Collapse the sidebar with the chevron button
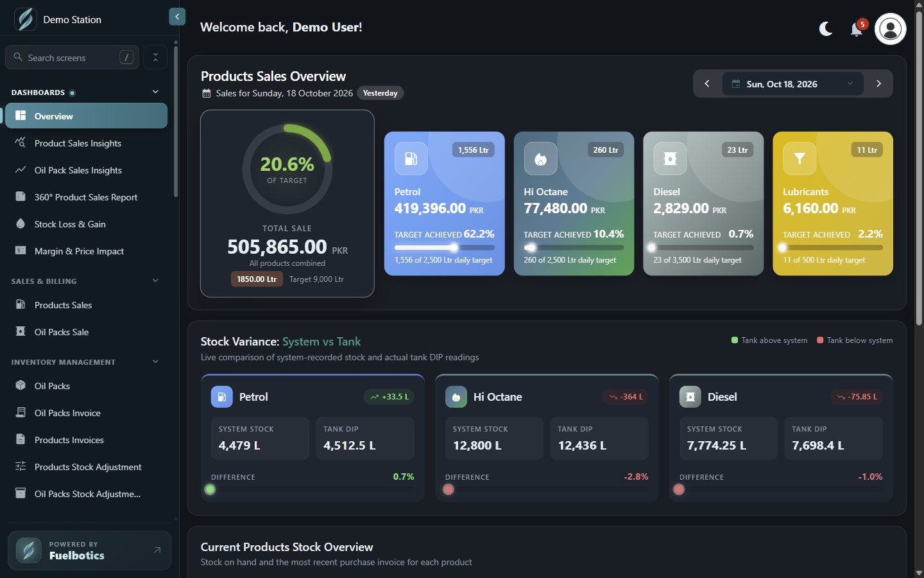 pyautogui.click(x=177, y=17)
